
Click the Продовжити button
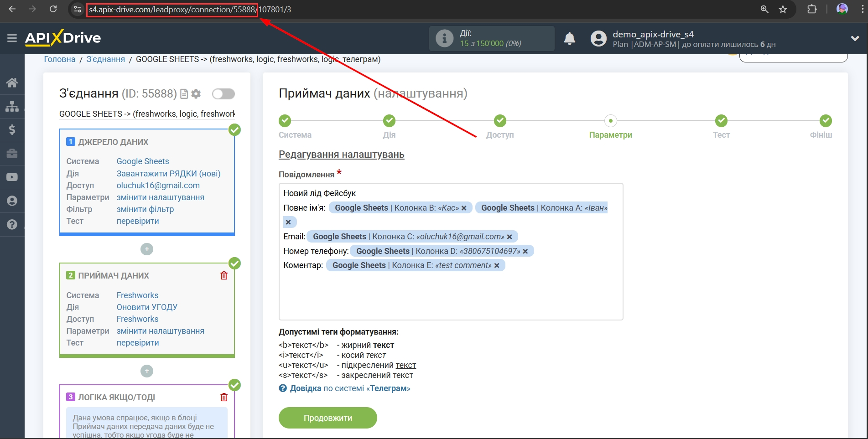(327, 418)
